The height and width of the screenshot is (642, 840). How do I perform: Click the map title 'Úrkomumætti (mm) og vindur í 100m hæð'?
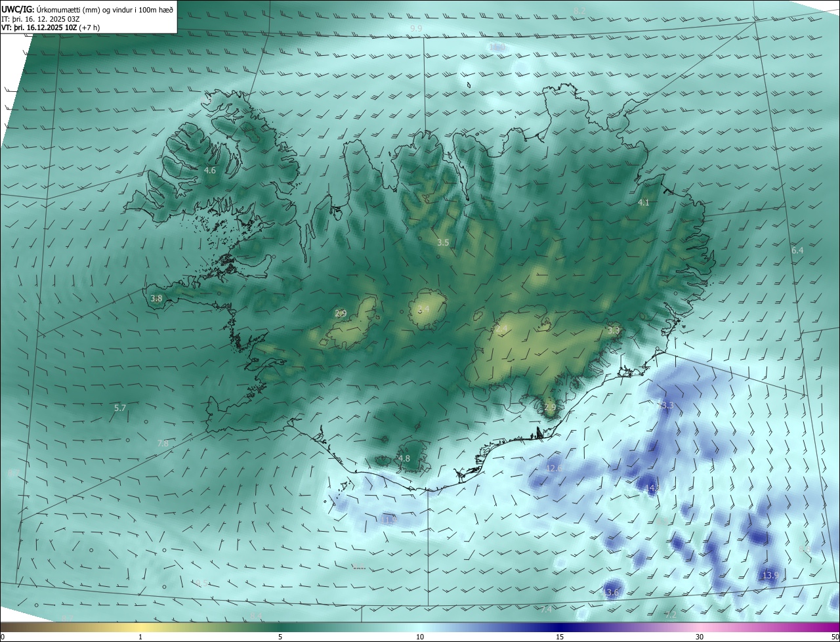[105, 9]
